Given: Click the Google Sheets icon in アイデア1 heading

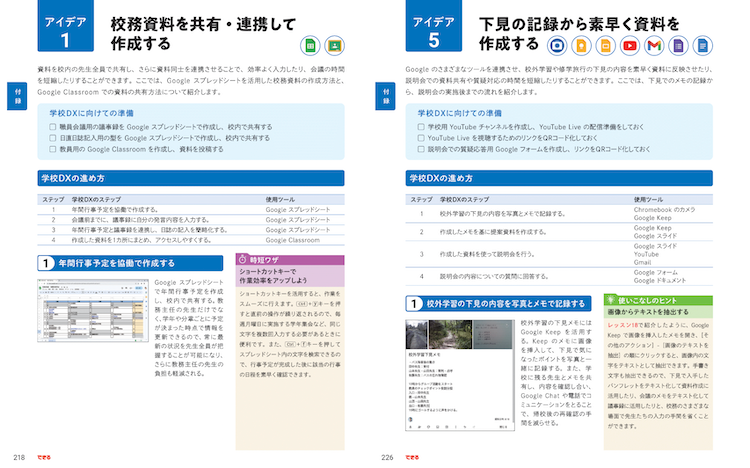Looking at the screenshot, I should [310, 46].
